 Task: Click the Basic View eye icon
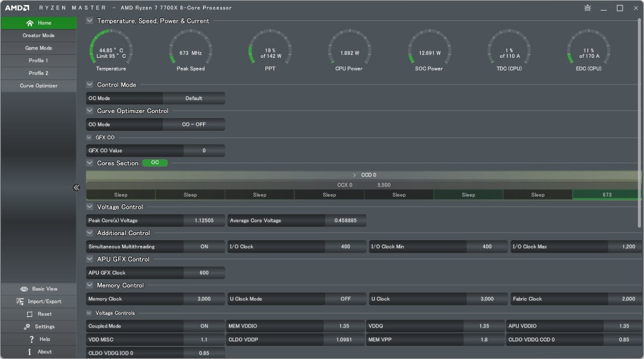pyautogui.click(x=24, y=289)
